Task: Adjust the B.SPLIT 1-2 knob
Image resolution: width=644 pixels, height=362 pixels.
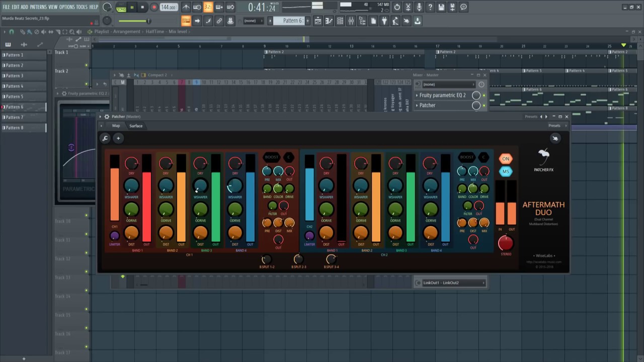Action: 266,259
